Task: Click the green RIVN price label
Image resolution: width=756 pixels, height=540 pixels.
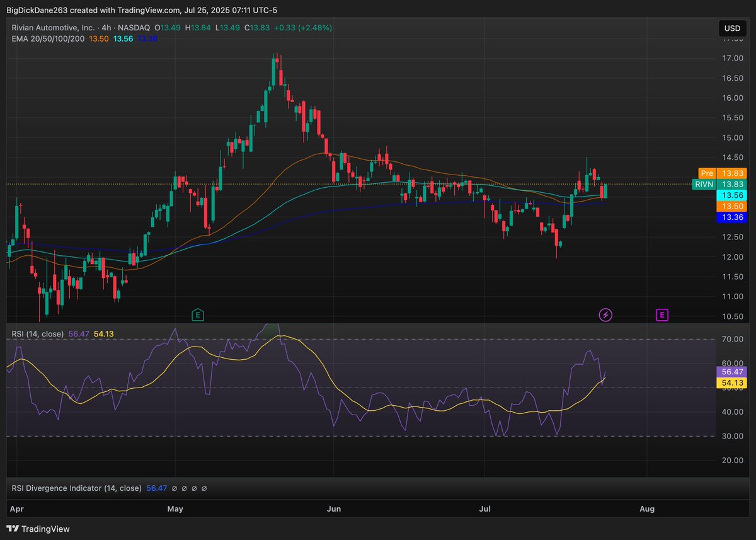Action: [705, 184]
